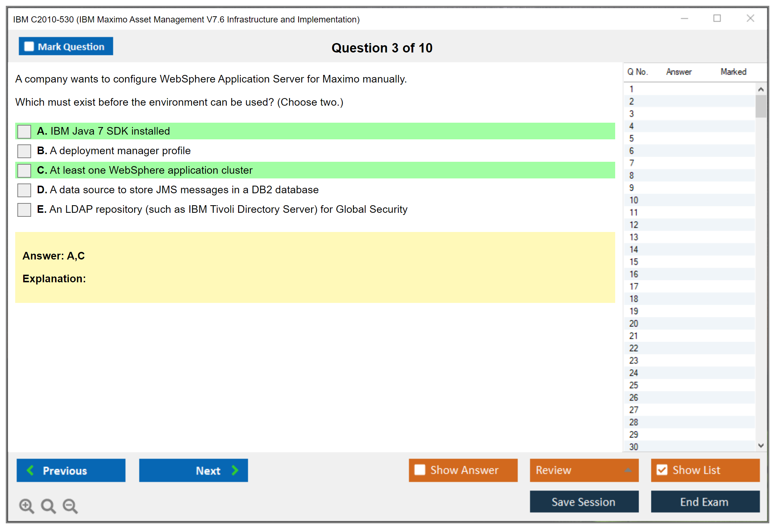Click the Marked column header
This screenshot has width=778, height=532.
733,72
